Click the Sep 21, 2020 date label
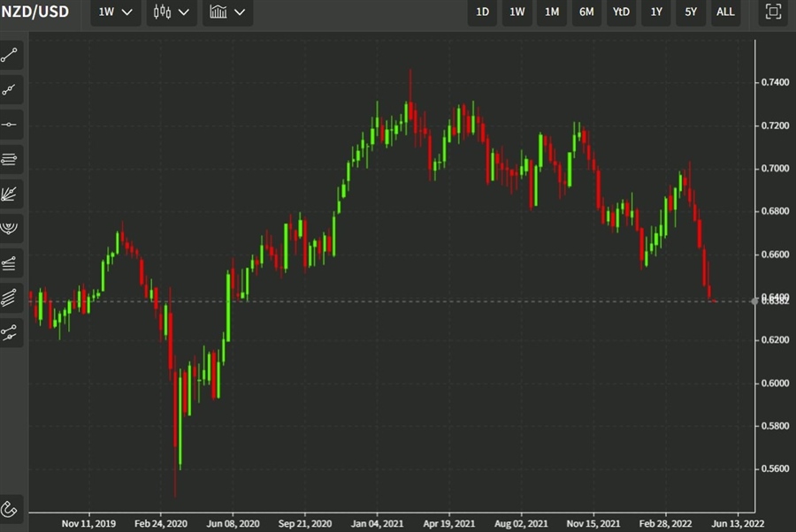 [x=305, y=523]
